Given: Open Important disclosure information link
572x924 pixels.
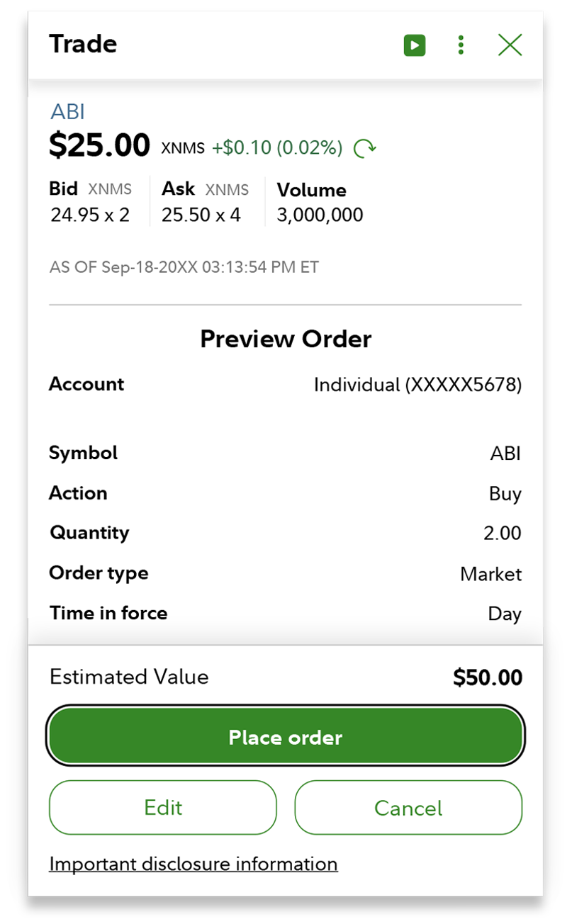Looking at the screenshot, I should point(193,864).
